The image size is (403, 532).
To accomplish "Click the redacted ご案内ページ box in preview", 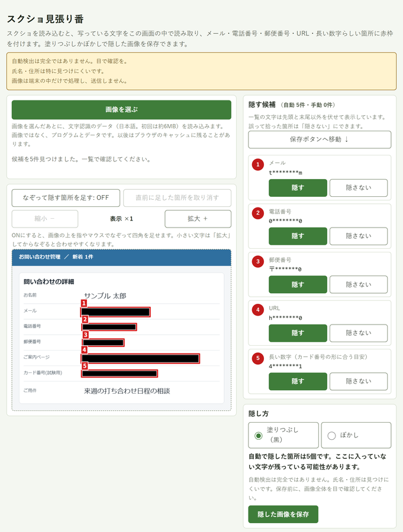I will pos(140,359).
